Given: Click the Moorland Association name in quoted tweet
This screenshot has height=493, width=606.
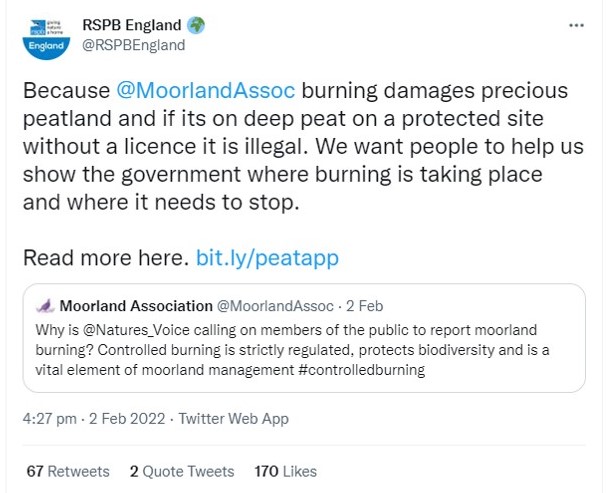Looking at the screenshot, I should click(x=136, y=305).
